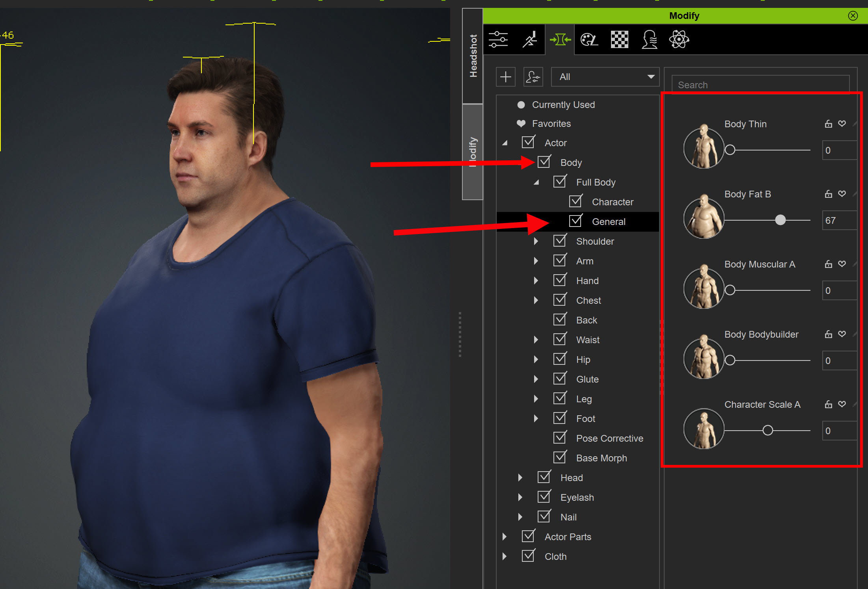Click the Body Fat B slider handle
868x589 pixels.
pos(780,220)
